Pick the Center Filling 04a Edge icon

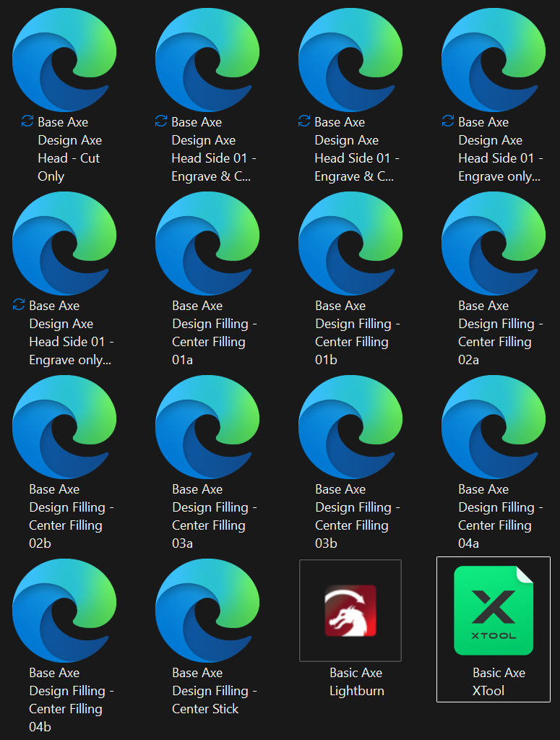point(494,427)
